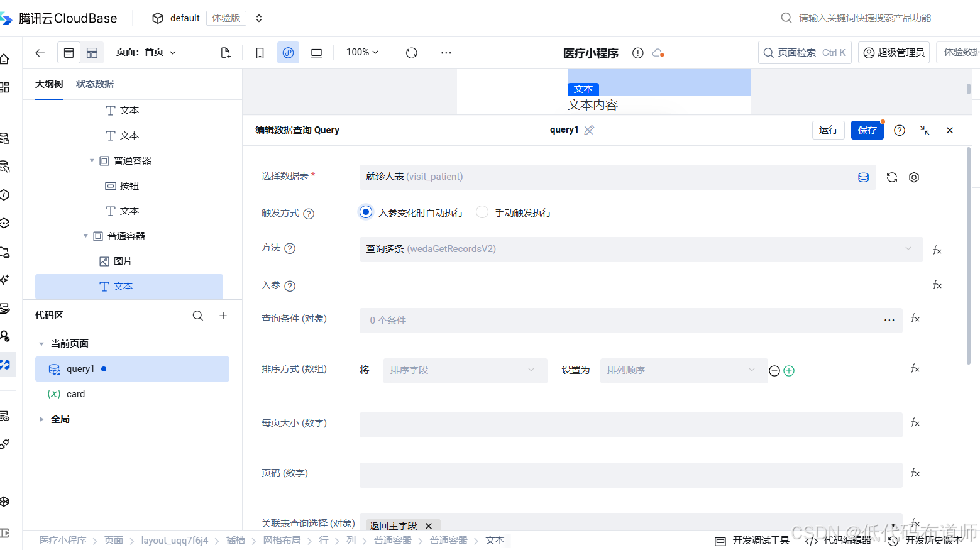
Task: Click the 运行 button to run the query
Action: point(828,130)
